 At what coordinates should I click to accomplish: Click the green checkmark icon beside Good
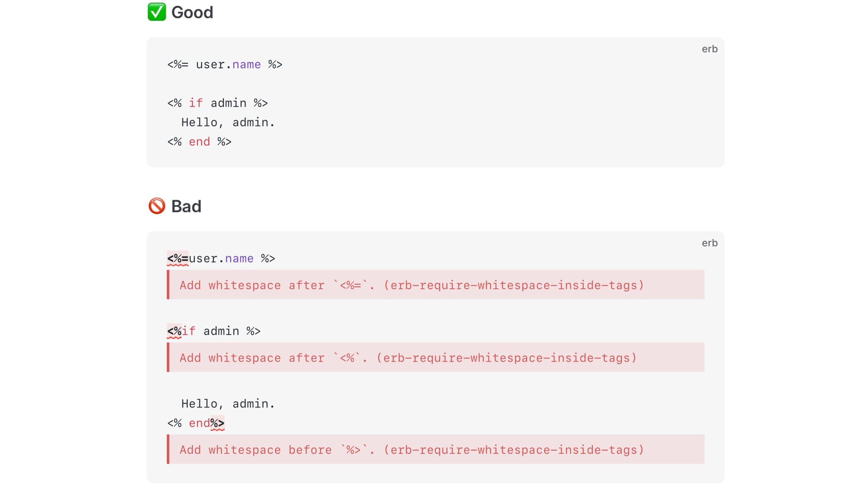pos(156,12)
